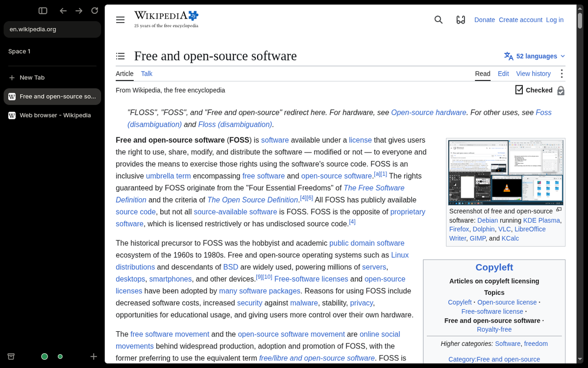Click the Copyleft infobox title link

pos(494,267)
